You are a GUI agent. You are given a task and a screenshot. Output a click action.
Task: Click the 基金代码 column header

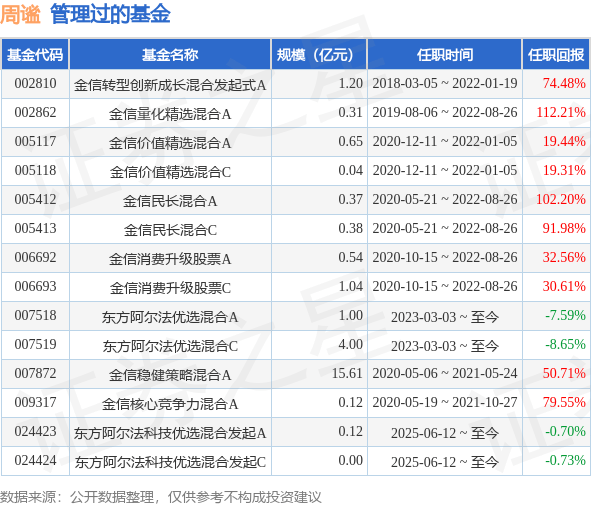[35, 55]
